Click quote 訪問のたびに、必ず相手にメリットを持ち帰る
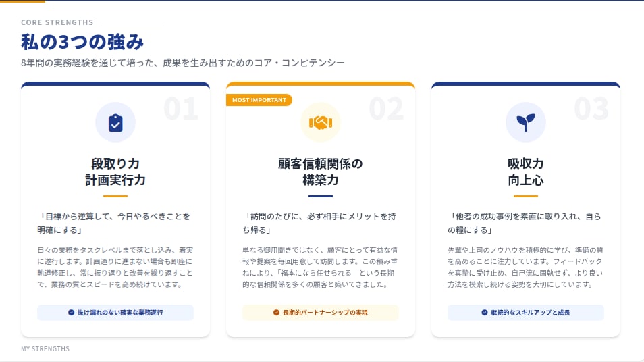 (x=319, y=223)
